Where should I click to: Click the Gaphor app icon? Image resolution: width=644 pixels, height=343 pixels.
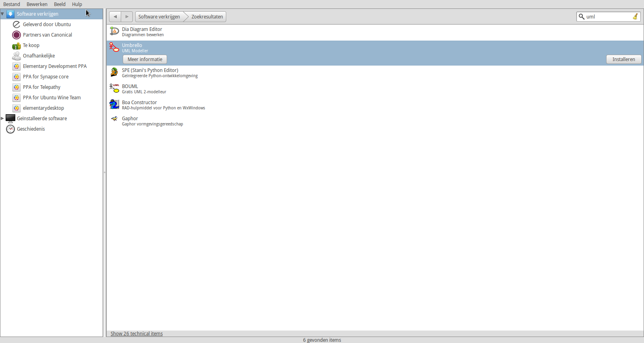(114, 119)
